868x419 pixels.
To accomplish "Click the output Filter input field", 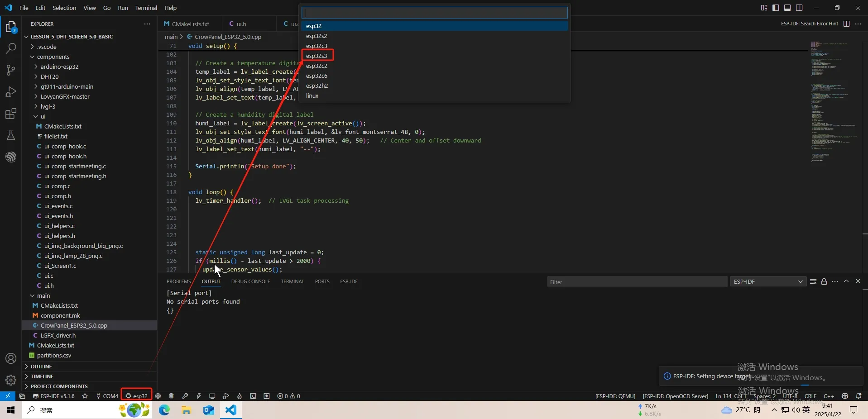I will tap(637, 282).
